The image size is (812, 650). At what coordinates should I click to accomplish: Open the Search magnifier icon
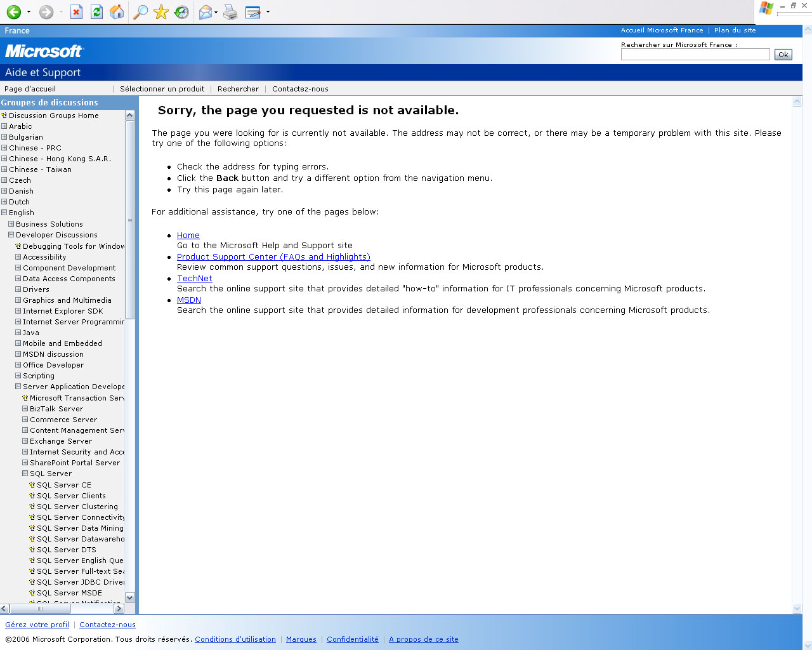[x=141, y=12]
